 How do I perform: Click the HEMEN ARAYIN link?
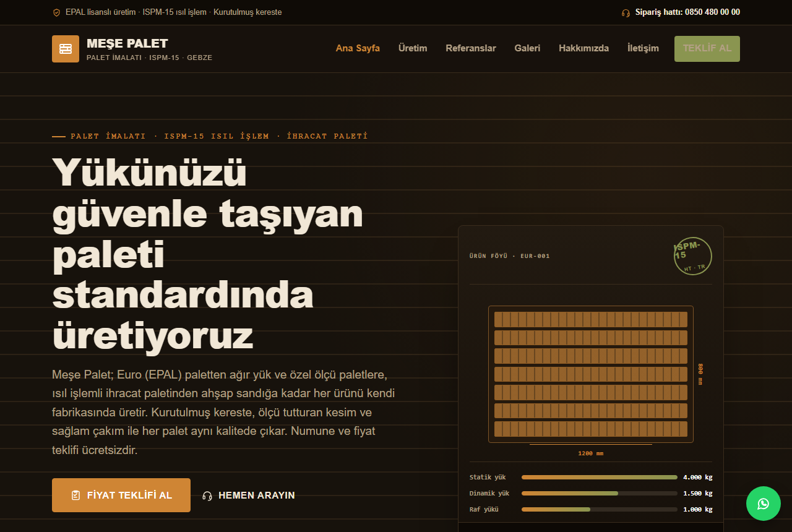tap(249, 496)
